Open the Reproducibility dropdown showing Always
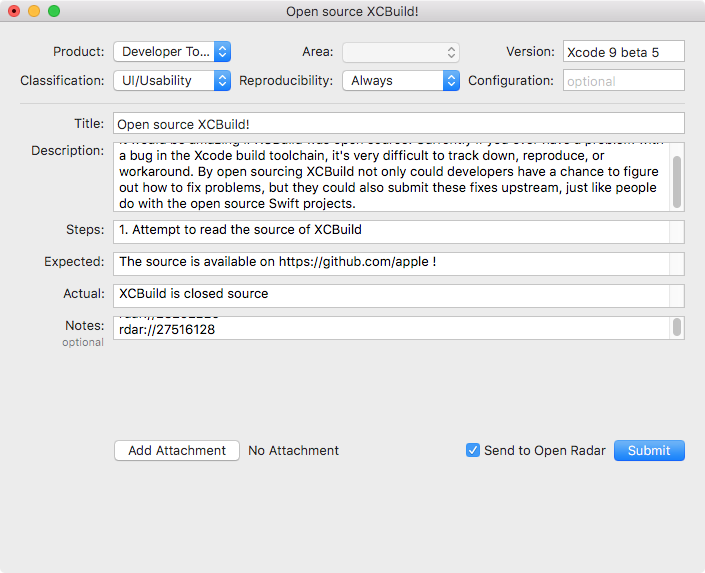The height and width of the screenshot is (573, 705). click(401, 81)
